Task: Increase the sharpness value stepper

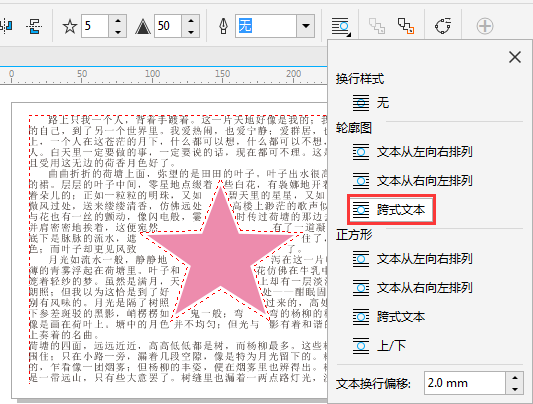Action: pos(191,20)
